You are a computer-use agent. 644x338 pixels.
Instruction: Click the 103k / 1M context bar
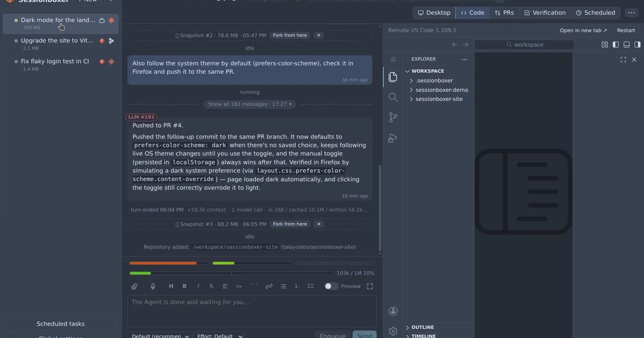(231, 273)
